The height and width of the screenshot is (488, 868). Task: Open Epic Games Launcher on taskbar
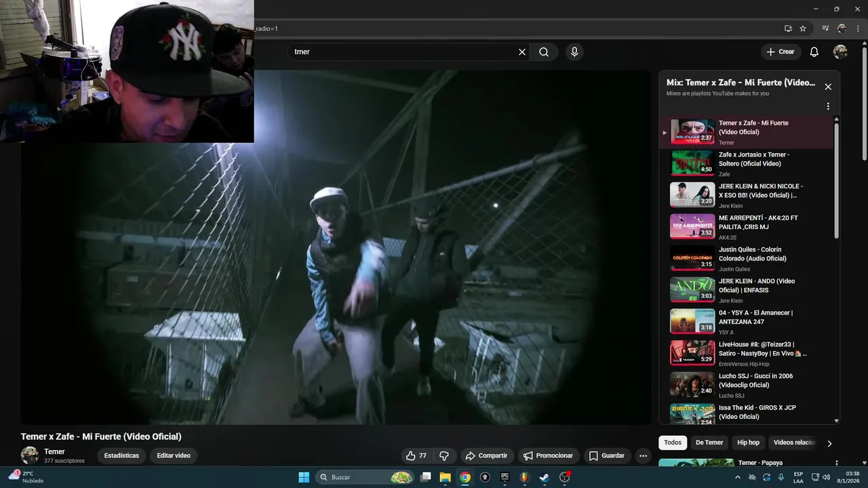pos(505,477)
